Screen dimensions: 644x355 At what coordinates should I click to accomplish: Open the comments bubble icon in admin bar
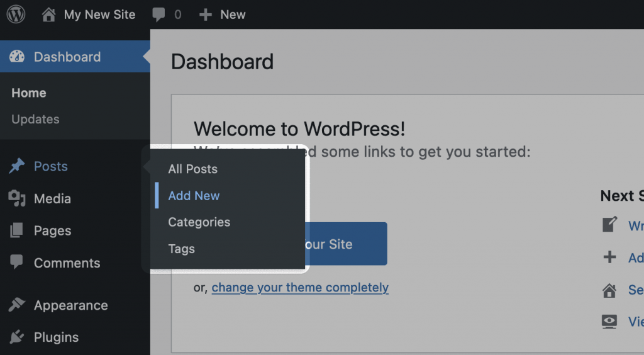point(159,14)
